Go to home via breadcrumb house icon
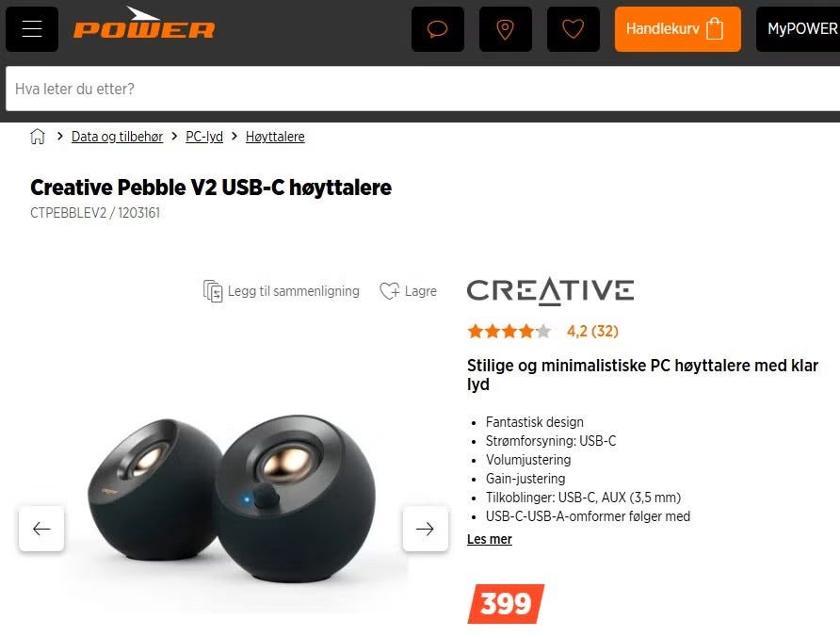 pyautogui.click(x=38, y=137)
